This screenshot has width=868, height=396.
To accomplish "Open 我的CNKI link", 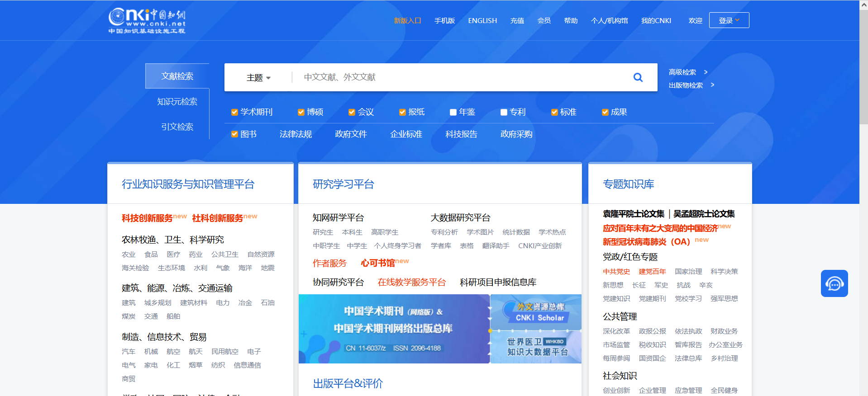I will coord(656,21).
